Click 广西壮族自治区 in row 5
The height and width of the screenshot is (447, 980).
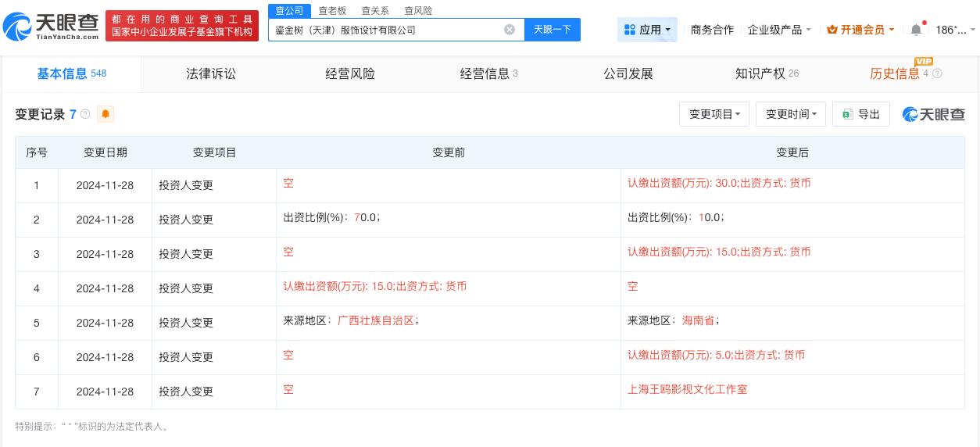point(376,320)
